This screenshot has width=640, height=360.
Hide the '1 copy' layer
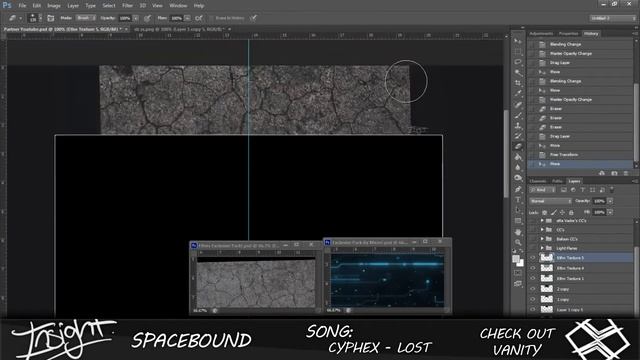point(533,299)
